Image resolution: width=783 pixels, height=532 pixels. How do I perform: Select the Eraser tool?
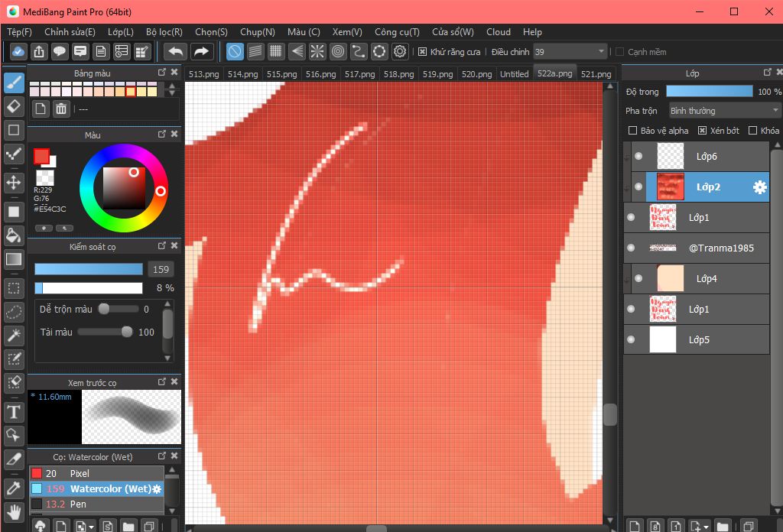click(x=14, y=106)
